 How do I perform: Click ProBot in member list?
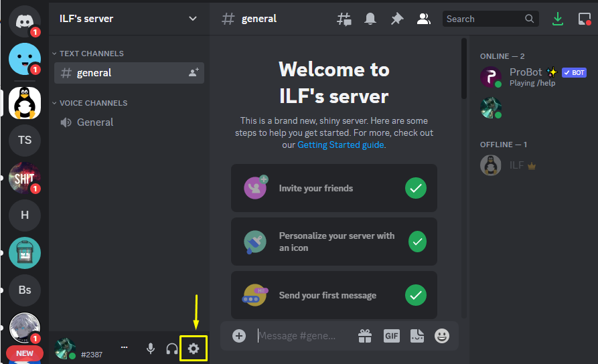pos(533,76)
